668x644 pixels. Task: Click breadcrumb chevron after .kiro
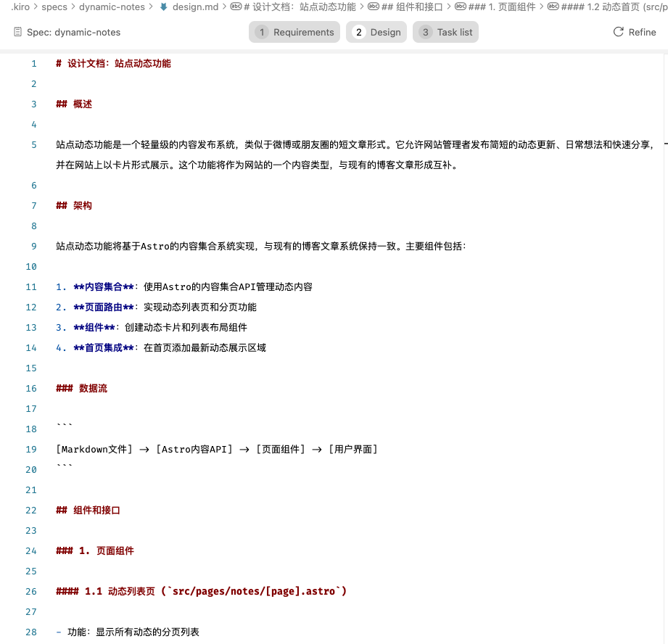pyautogui.click(x=36, y=7)
